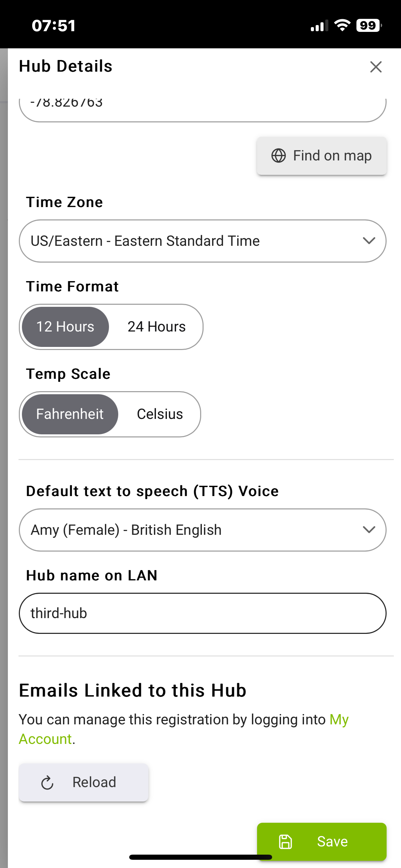Click the Reload button
The width and height of the screenshot is (401, 868).
tap(84, 783)
